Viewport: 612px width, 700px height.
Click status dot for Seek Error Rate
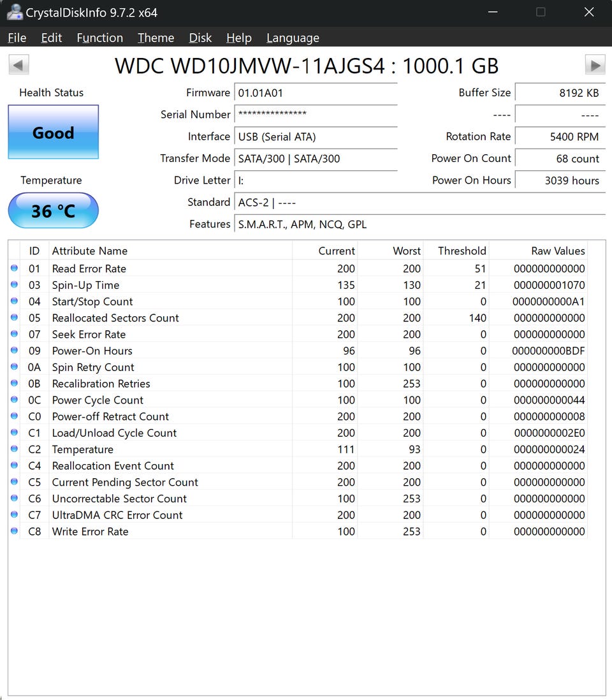[x=14, y=334]
